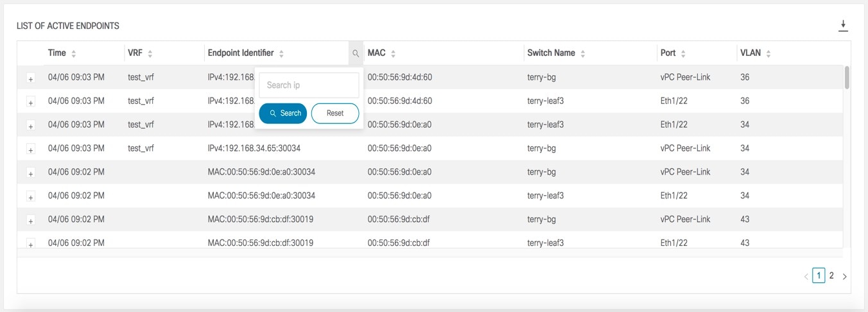Reset the endpoint search filter
This screenshot has height=312, width=868.
coord(335,113)
